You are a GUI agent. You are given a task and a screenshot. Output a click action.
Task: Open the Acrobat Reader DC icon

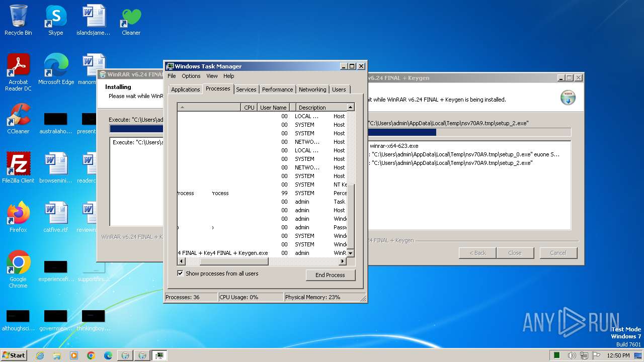[18, 72]
